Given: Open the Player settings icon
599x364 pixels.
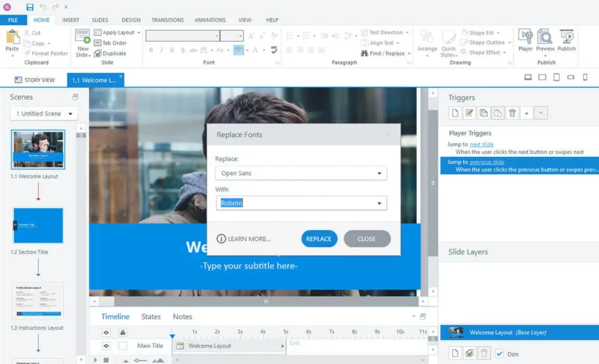Looking at the screenshot, I should point(525,37).
